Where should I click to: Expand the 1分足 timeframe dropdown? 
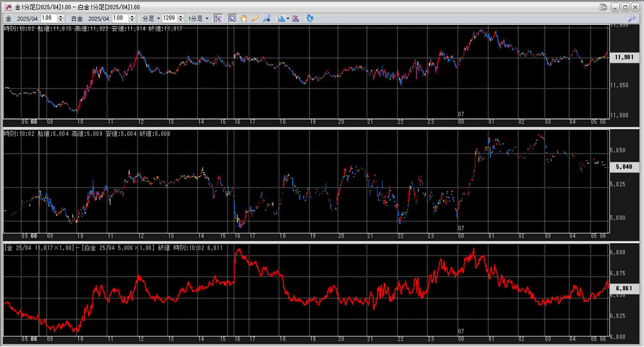click(207, 19)
